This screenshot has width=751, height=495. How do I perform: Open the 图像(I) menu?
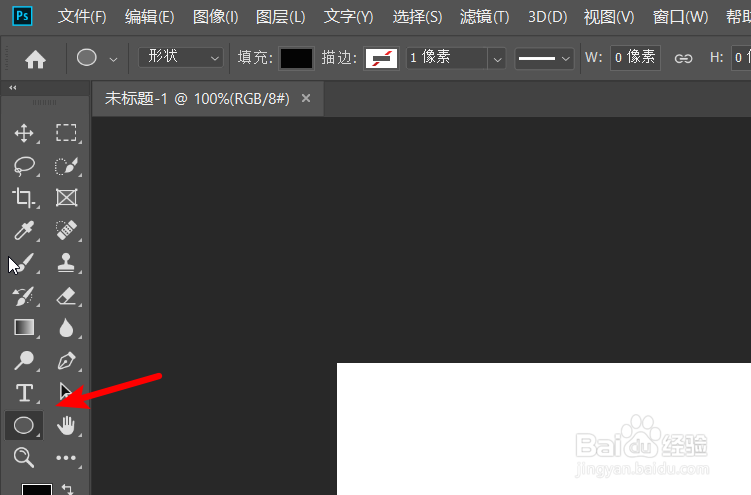pyautogui.click(x=216, y=17)
